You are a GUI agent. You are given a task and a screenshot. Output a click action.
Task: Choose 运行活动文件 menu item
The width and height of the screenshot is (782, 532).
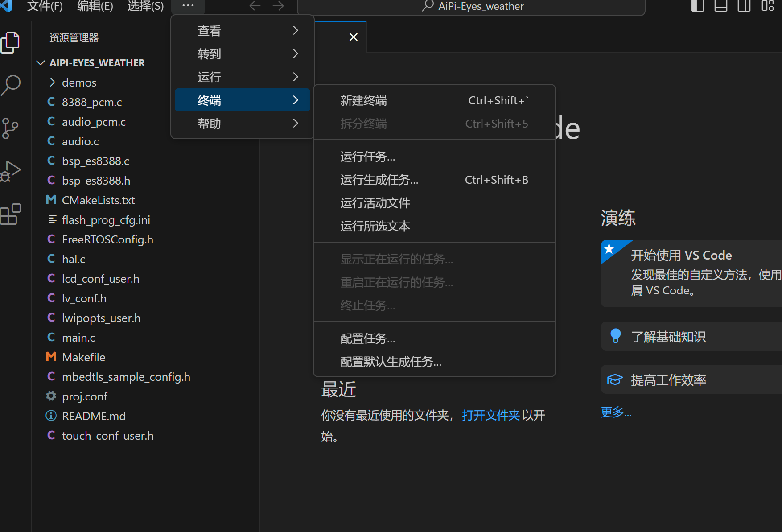pyautogui.click(x=434, y=203)
